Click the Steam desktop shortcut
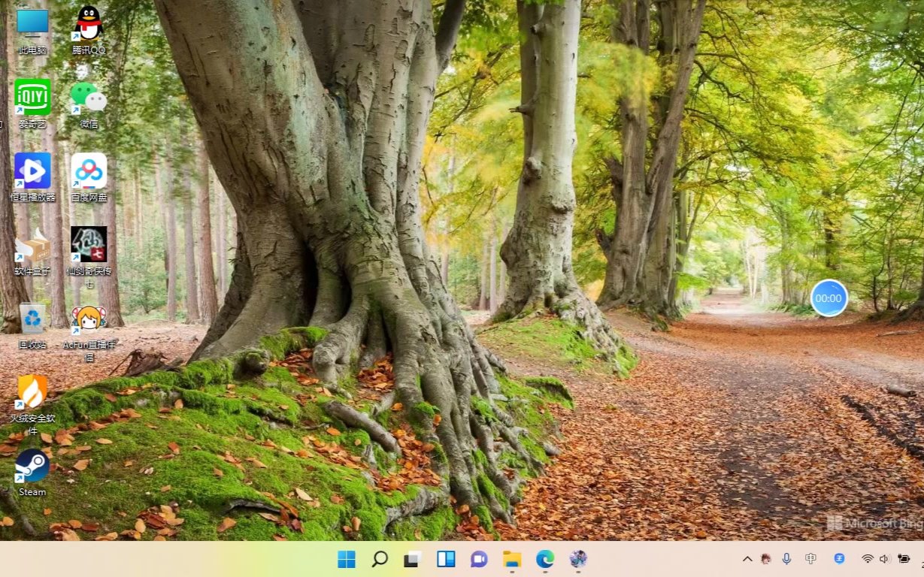Viewport: 924px width, 577px height. [x=32, y=467]
